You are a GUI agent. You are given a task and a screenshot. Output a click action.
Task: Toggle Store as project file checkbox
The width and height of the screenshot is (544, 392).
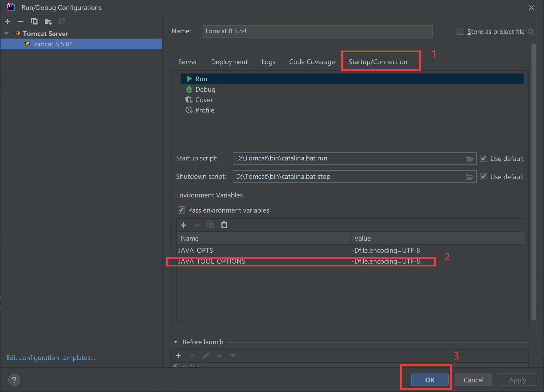tap(461, 32)
